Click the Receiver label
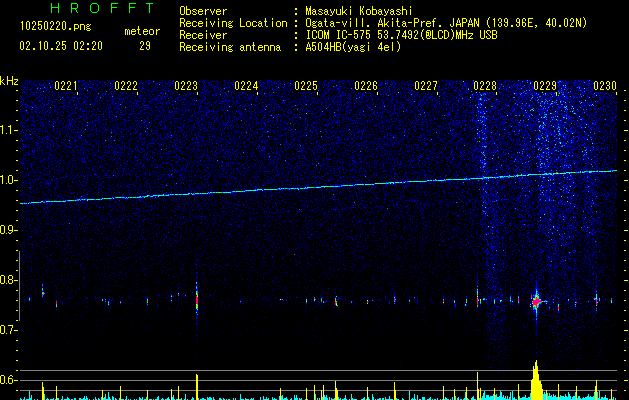The image size is (629, 400). pyautogui.click(x=203, y=35)
